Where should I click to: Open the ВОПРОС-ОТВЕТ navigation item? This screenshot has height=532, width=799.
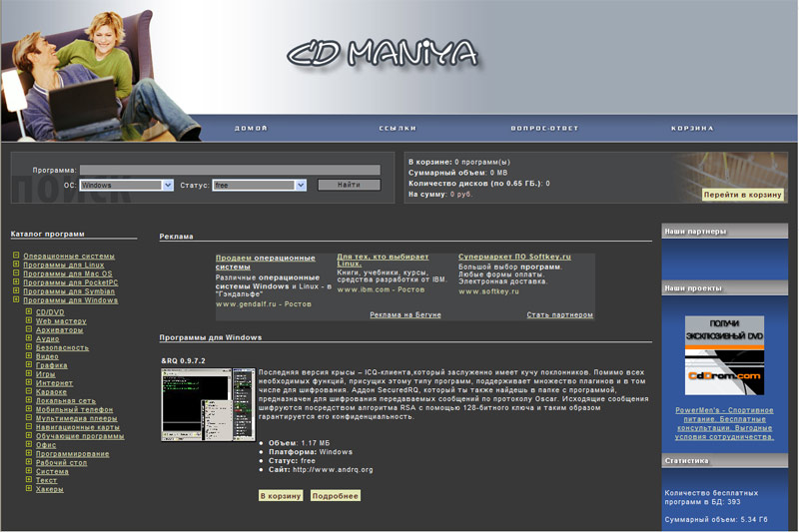pyautogui.click(x=544, y=129)
